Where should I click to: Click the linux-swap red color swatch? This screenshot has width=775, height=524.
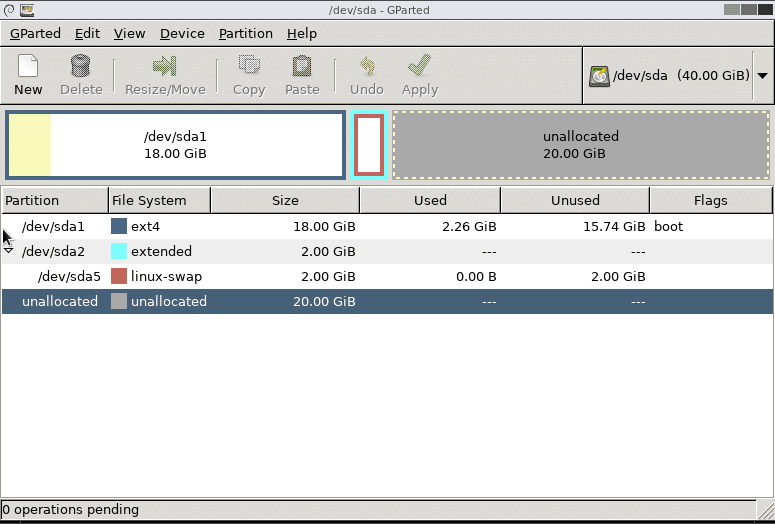pos(119,277)
